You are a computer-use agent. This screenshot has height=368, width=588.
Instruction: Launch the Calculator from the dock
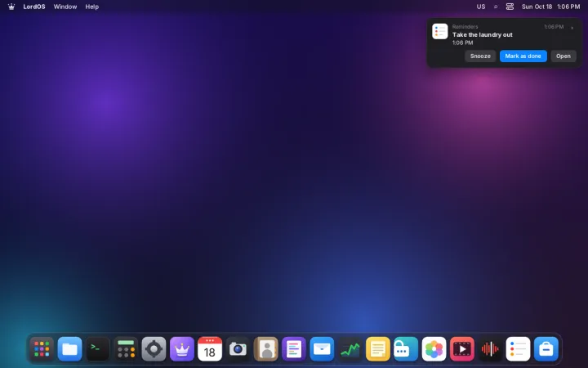point(126,349)
